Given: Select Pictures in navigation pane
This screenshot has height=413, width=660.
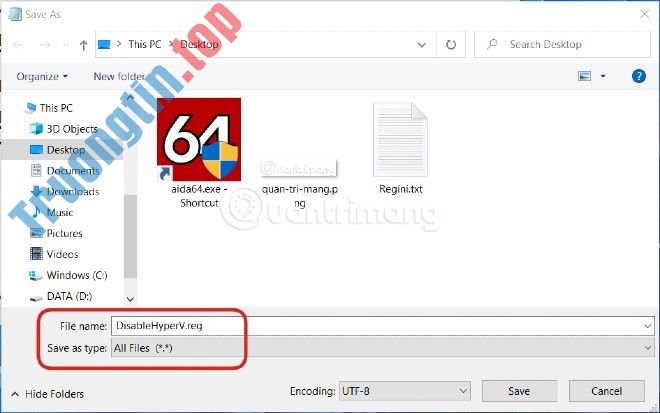Looking at the screenshot, I should coord(64,234).
